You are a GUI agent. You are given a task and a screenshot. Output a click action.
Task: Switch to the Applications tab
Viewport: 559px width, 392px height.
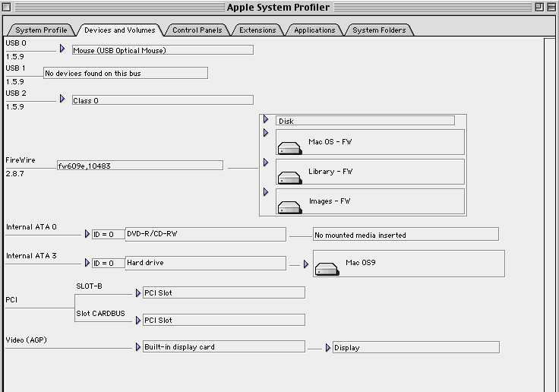[314, 30]
